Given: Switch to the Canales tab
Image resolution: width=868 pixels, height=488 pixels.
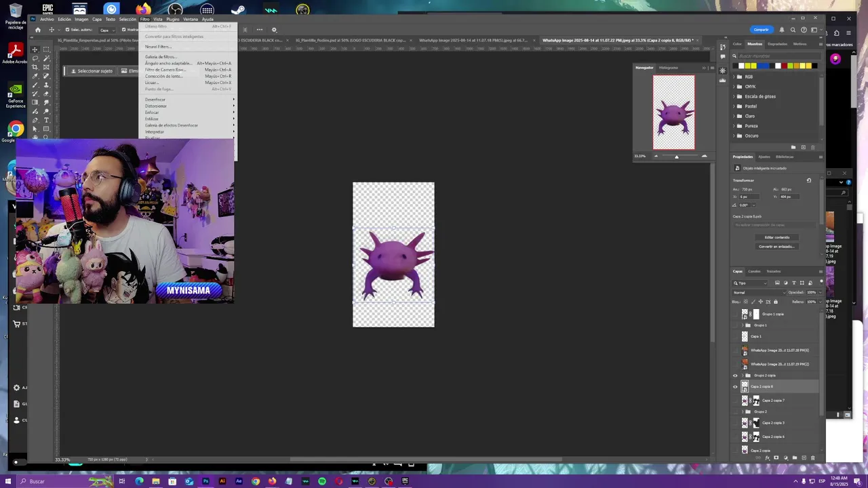Looking at the screenshot, I should (x=754, y=271).
